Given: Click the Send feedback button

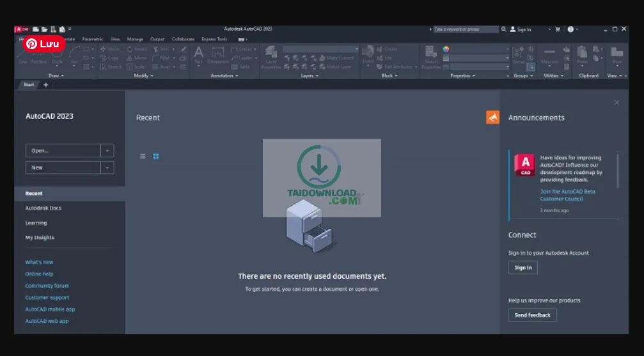Looking at the screenshot, I should [532, 315].
